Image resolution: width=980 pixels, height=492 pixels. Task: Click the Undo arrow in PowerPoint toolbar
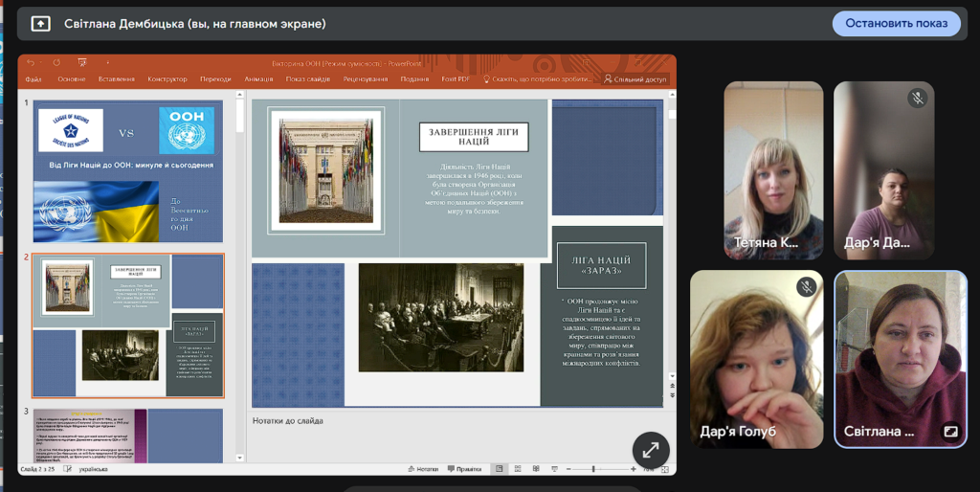pos(30,63)
